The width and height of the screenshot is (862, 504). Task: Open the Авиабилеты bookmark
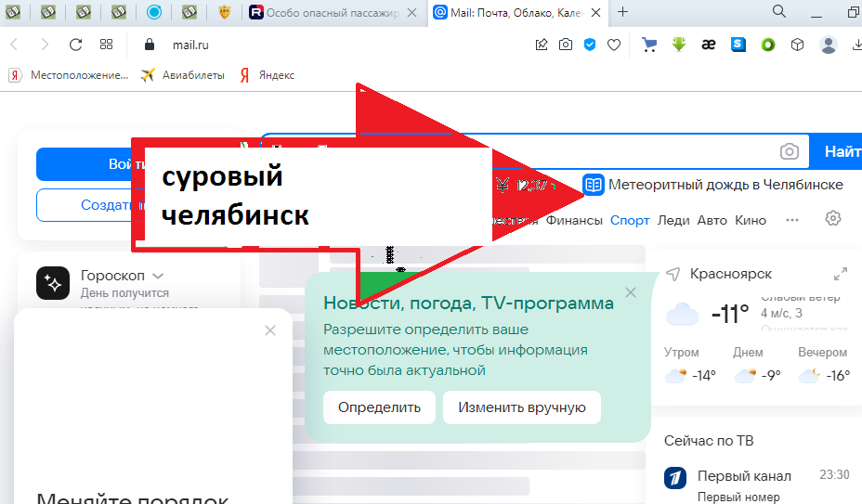(x=182, y=75)
